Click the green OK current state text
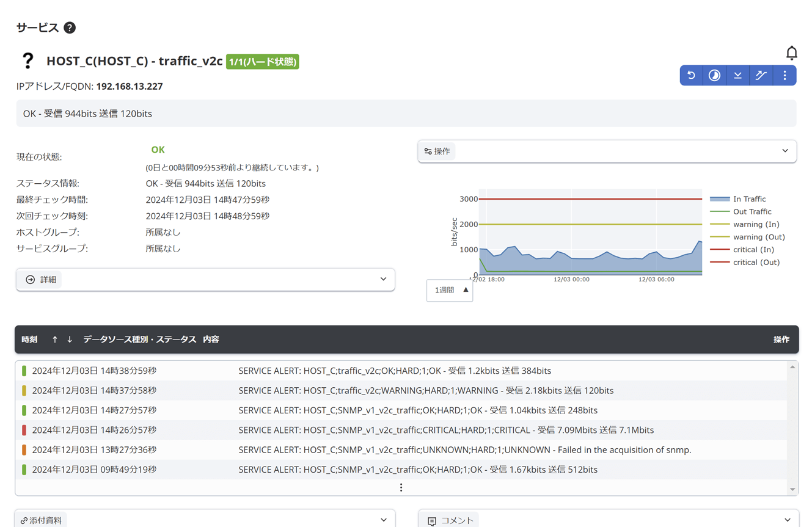The height and width of the screenshot is (527, 812). pyautogui.click(x=158, y=150)
